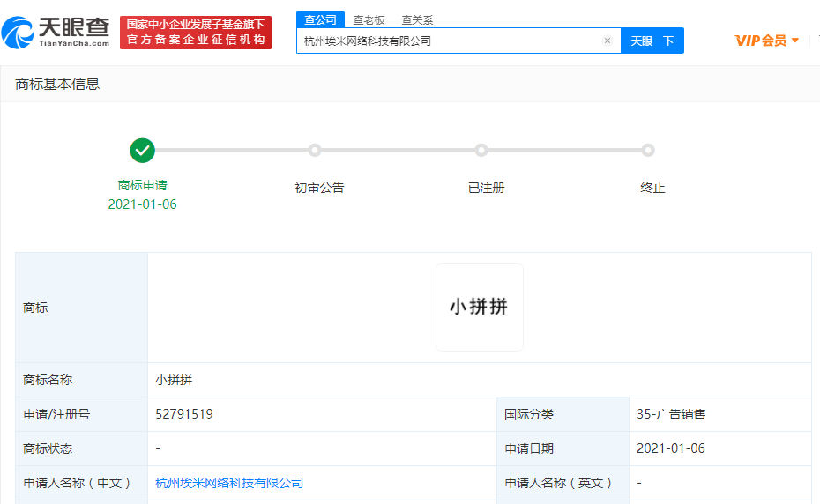The image size is (820, 504).
Task: Click the VIP会员 link
Action: pos(760,41)
